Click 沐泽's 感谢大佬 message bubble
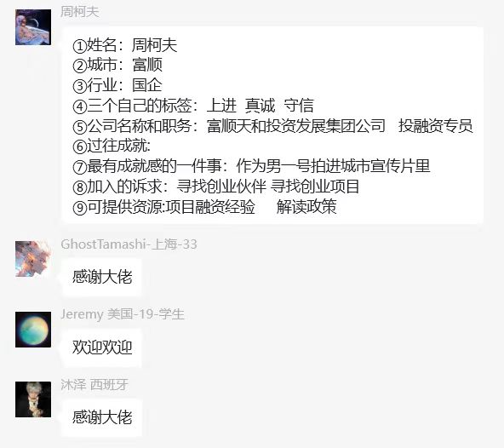The image size is (504, 448). click(102, 417)
